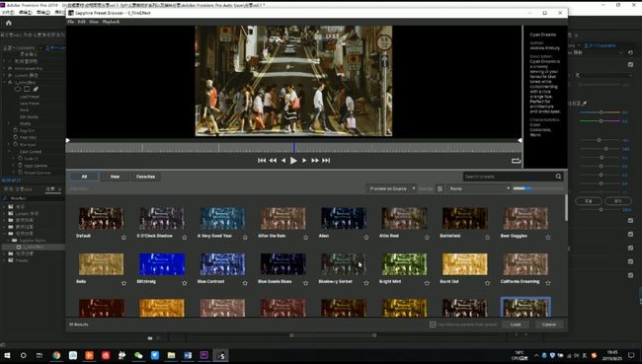Toggle 'Use Mocha params from preset' checkbox
642x364 pixels.
pyautogui.click(x=433, y=325)
